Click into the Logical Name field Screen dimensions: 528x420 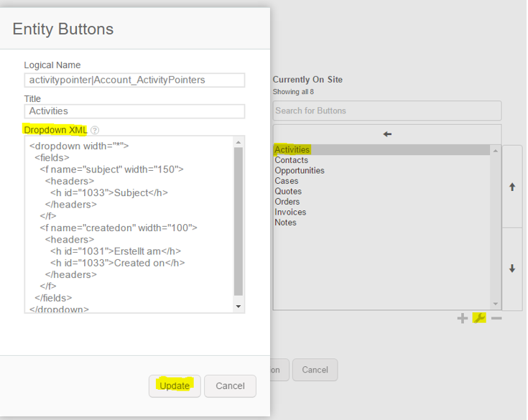click(x=134, y=80)
